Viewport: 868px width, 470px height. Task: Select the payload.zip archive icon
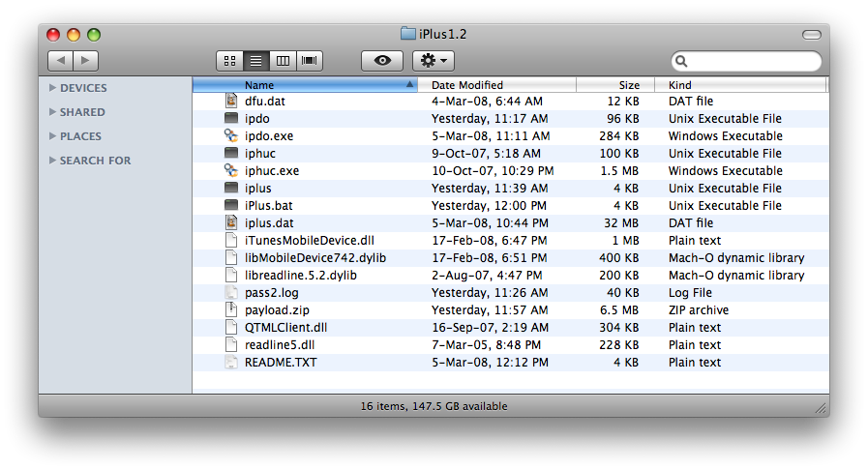pos(230,310)
